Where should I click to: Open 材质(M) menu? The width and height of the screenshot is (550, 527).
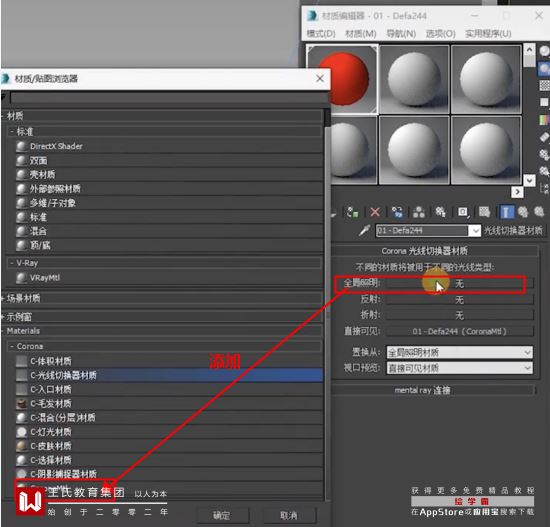point(361,34)
